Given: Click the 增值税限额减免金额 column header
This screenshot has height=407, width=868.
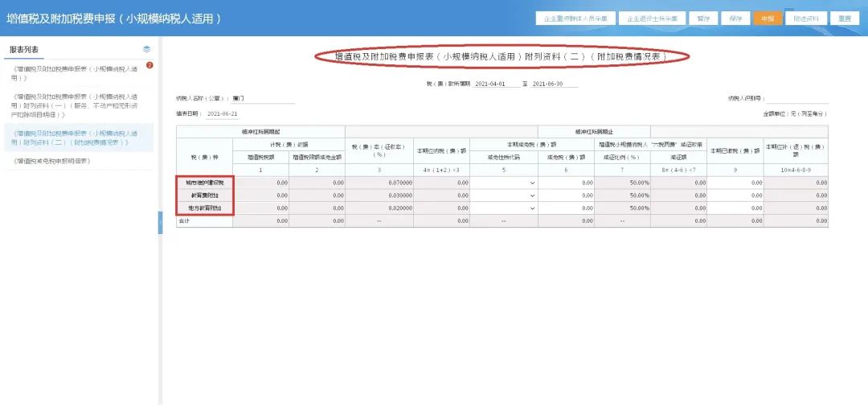Looking at the screenshot, I should pos(317,158).
